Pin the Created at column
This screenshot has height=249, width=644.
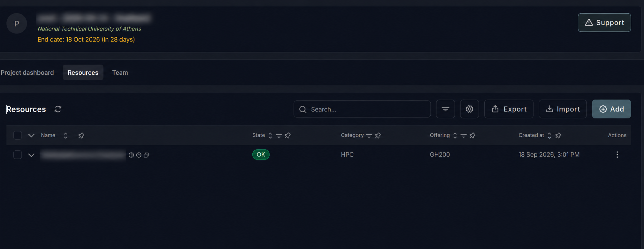click(x=558, y=136)
